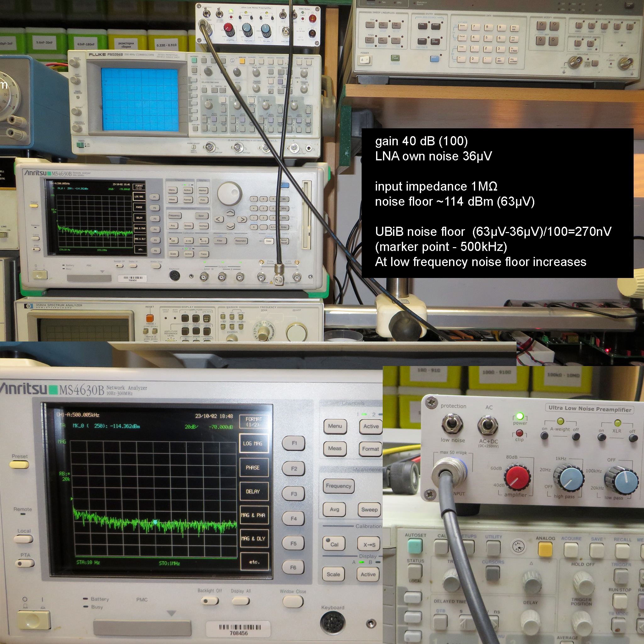Screen dimensions: 644x644
Task: Flip the PTA switch on the Anritsu close-up
Action: (25, 564)
